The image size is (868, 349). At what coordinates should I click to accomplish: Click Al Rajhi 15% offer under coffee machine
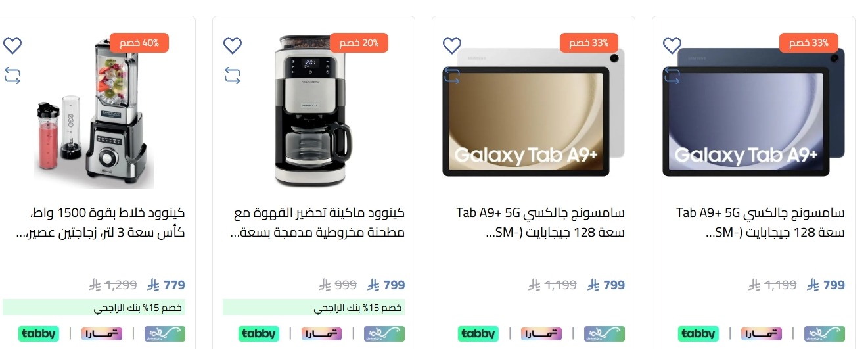click(x=314, y=308)
